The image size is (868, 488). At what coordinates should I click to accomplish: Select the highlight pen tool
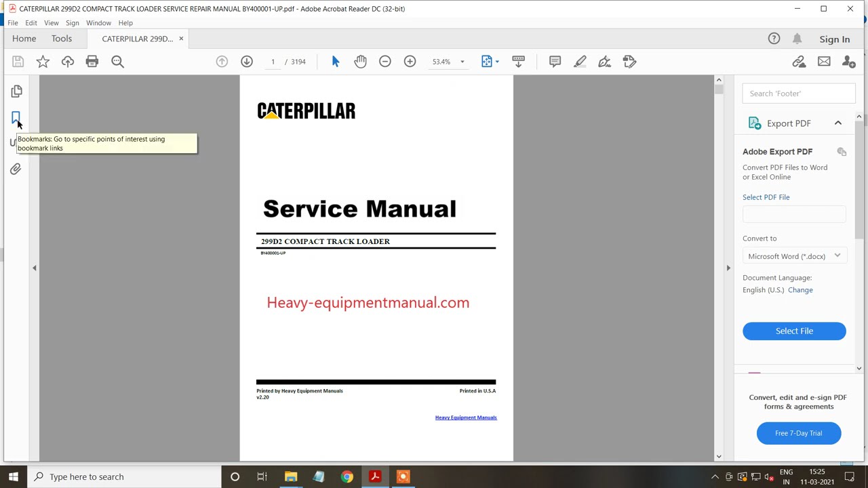click(x=580, y=62)
